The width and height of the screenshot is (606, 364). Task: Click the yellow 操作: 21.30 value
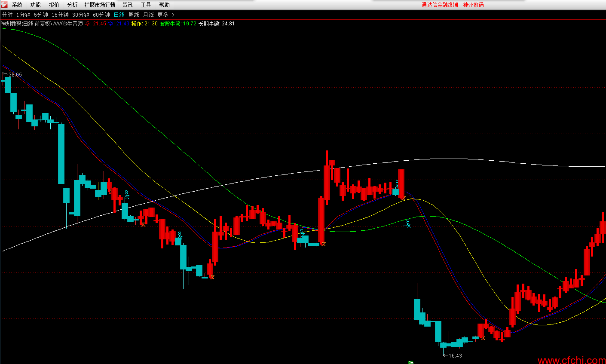point(144,24)
